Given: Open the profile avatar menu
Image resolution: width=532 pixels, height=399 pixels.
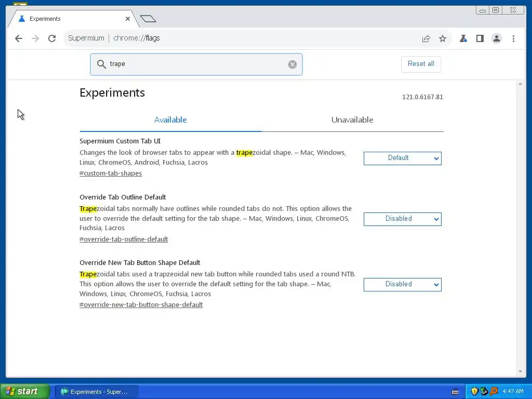Looking at the screenshot, I should [x=496, y=38].
